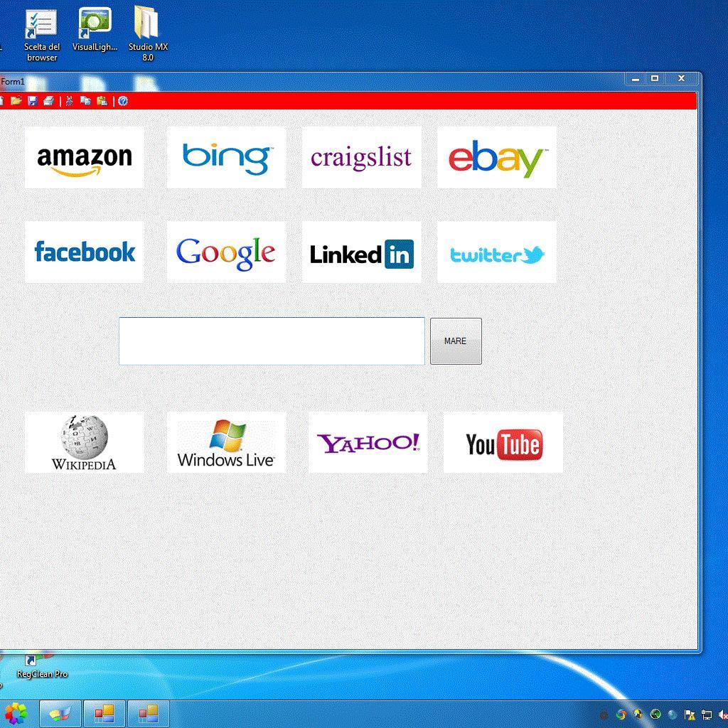Click the MARE button
This screenshot has width=728, height=728.
click(x=456, y=341)
